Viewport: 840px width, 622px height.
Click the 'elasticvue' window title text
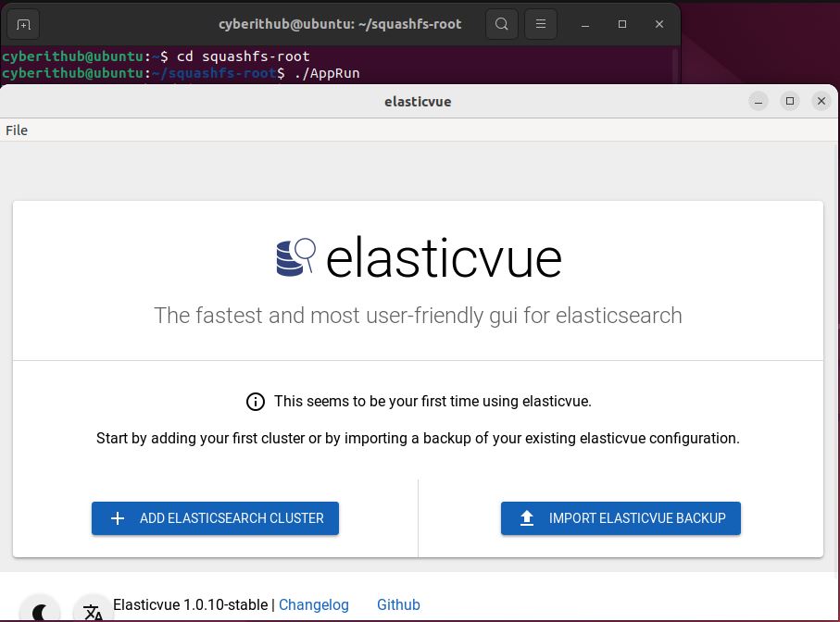[418, 102]
